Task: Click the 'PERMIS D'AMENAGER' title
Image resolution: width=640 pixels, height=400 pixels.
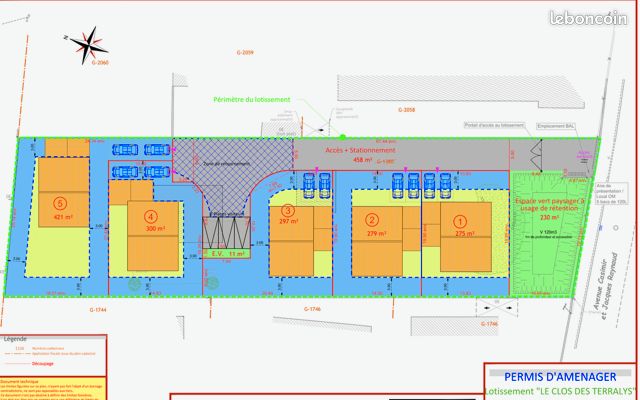Action: 560,377
